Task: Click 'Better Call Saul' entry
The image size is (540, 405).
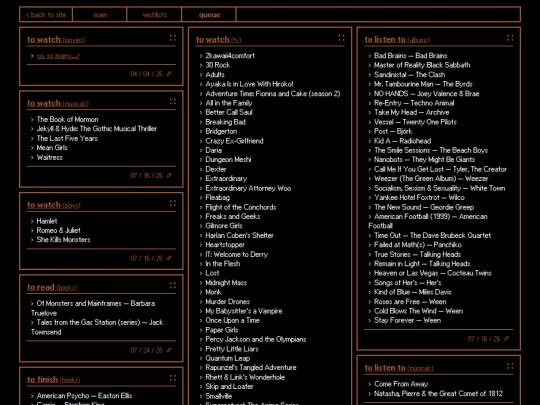Action: coord(229,112)
